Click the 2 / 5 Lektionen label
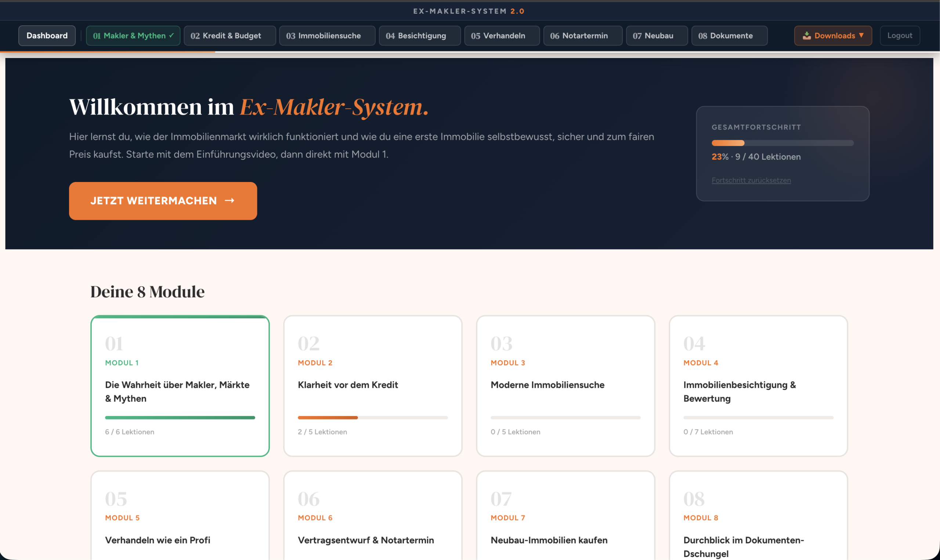Image resolution: width=940 pixels, height=560 pixels. click(x=322, y=432)
